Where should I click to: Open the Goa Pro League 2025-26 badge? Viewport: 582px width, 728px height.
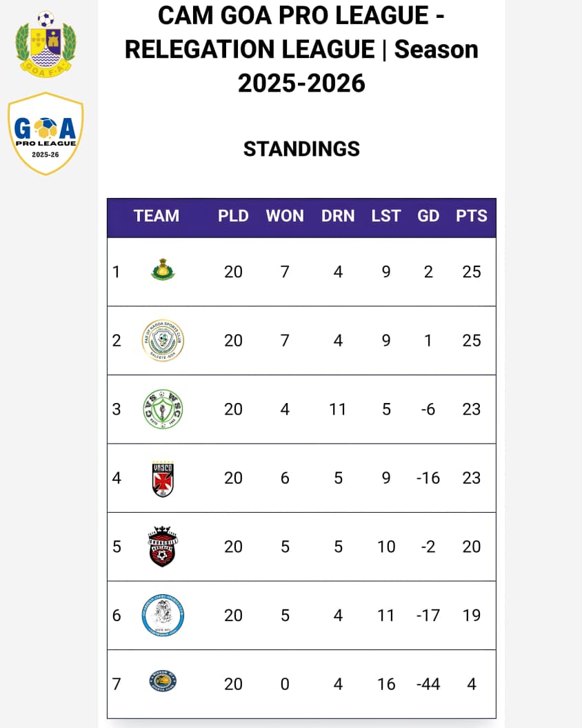click(46, 133)
